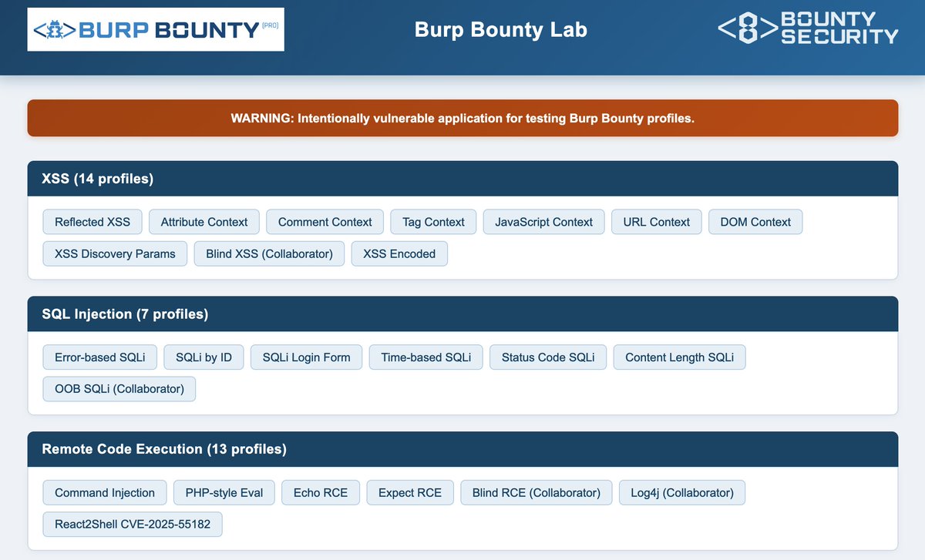
Task: Click the Burp Bounty Pro logo
Action: (x=155, y=29)
